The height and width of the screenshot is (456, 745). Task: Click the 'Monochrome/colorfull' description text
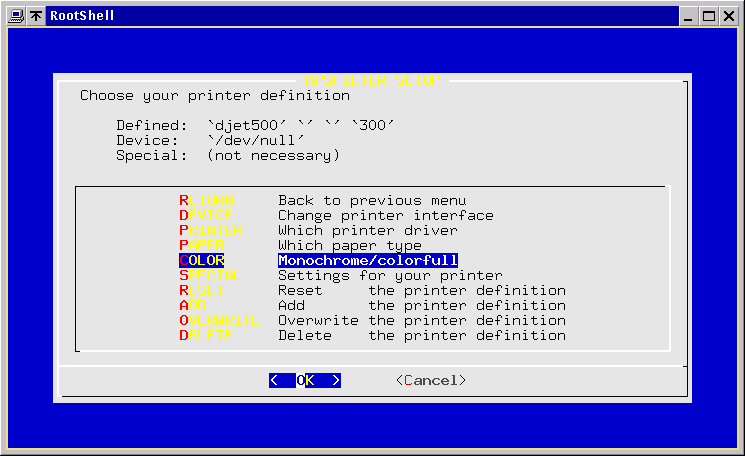[x=367, y=261]
